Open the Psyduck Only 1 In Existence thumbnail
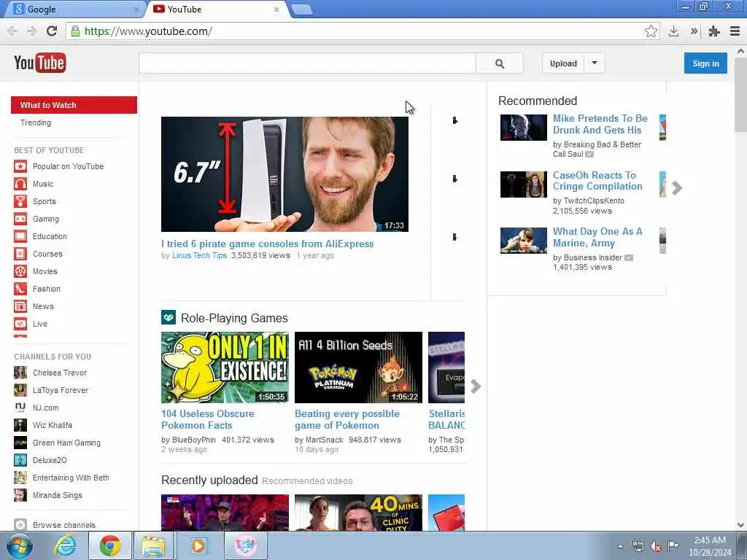This screenshot has height=560, width=747. (x=225, y=367)
